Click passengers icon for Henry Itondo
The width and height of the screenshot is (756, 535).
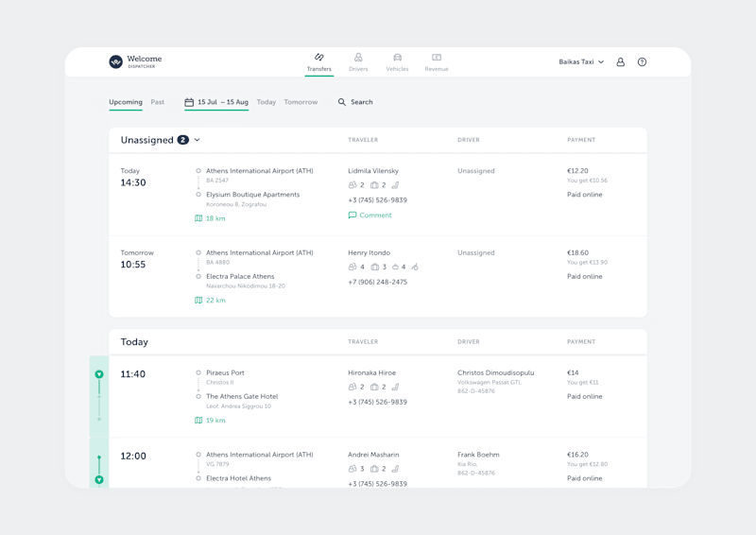click(352, 267)
